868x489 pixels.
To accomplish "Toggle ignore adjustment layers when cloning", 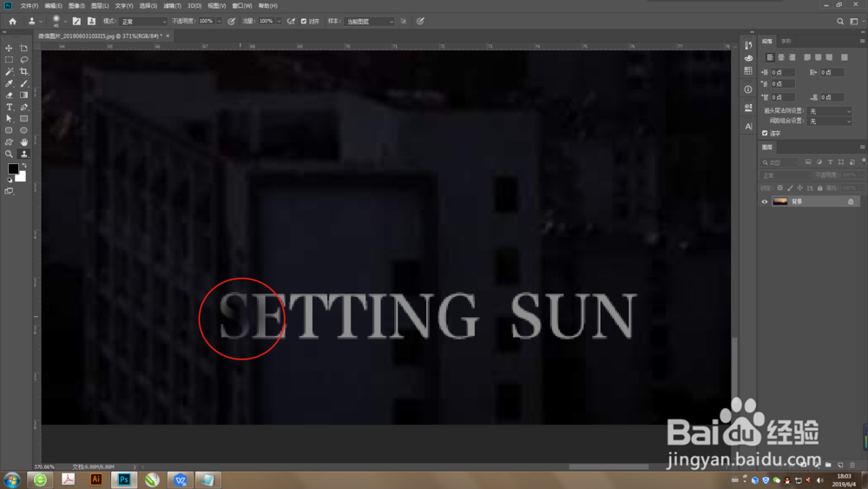I will pos(404,21).
